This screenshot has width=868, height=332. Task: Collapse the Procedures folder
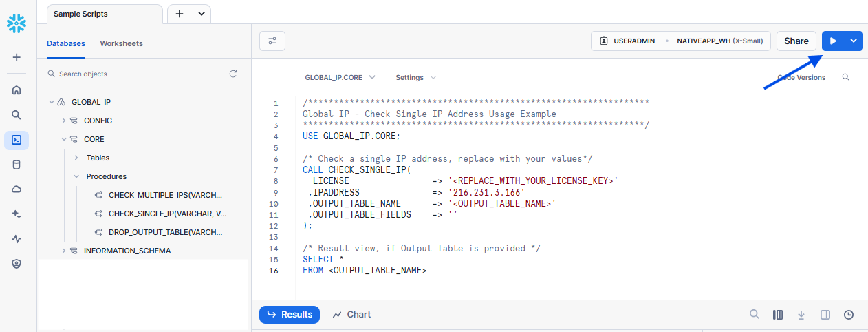76,176
